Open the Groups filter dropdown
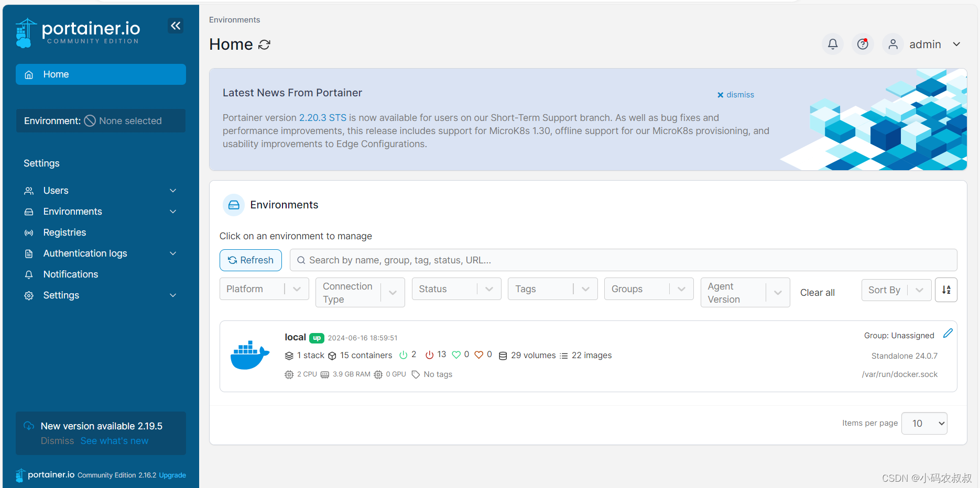Image resolution: width=980 pixels, height=488 pixels. click(x=649, y=289)
